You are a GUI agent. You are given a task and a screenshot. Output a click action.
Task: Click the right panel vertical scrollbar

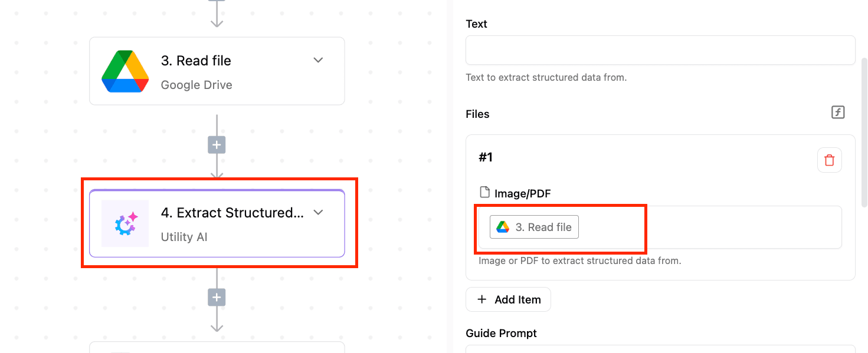(864, 133)
